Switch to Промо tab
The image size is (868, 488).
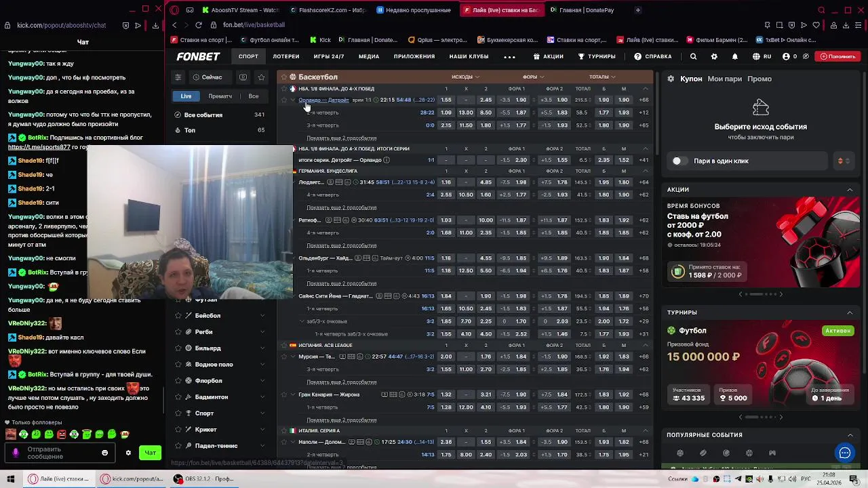tap(759, 79)
